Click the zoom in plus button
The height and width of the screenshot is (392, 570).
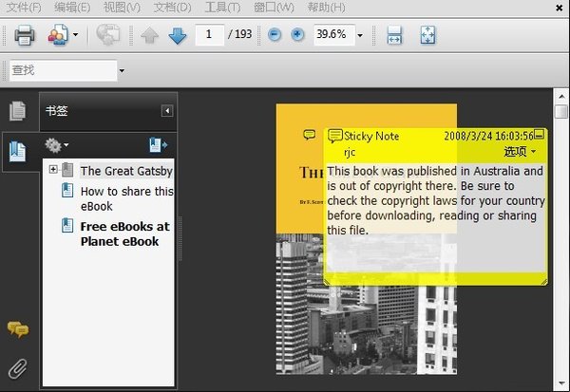pos(297,35)
